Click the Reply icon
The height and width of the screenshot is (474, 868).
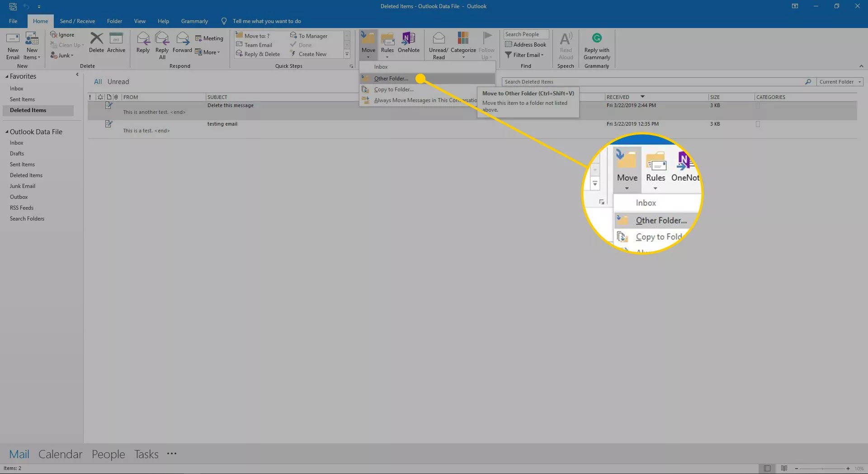click(x=143, y=38)
